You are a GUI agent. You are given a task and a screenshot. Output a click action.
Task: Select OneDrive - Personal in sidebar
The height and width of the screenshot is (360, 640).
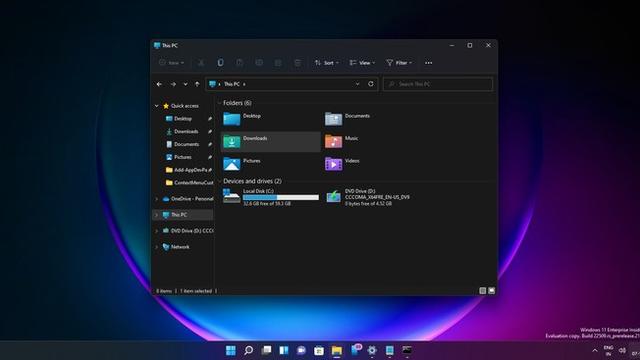point(188,199)
